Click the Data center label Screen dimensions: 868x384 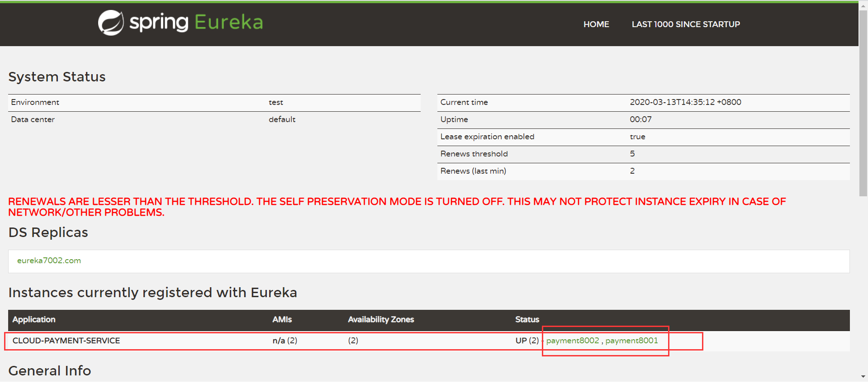(33, 119)
